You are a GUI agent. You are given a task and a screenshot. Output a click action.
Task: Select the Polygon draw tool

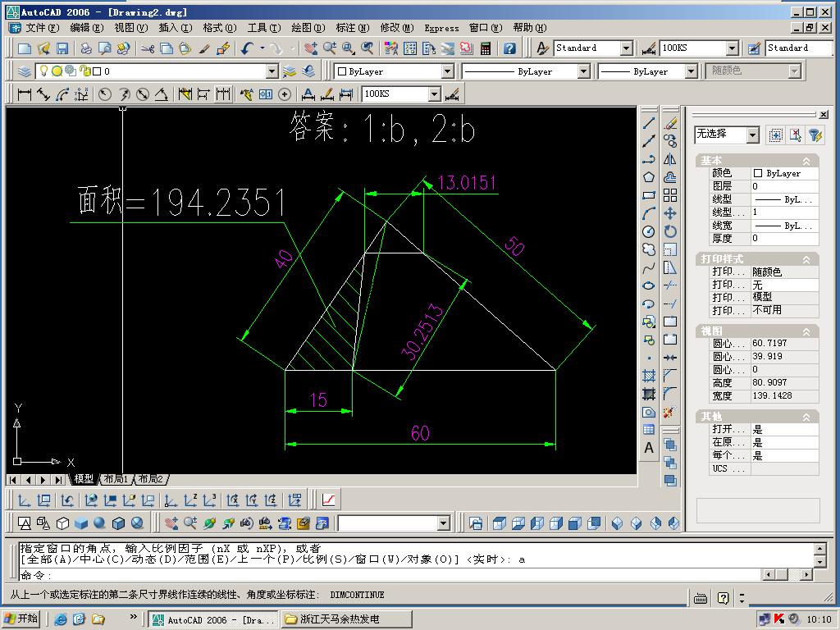649,177
